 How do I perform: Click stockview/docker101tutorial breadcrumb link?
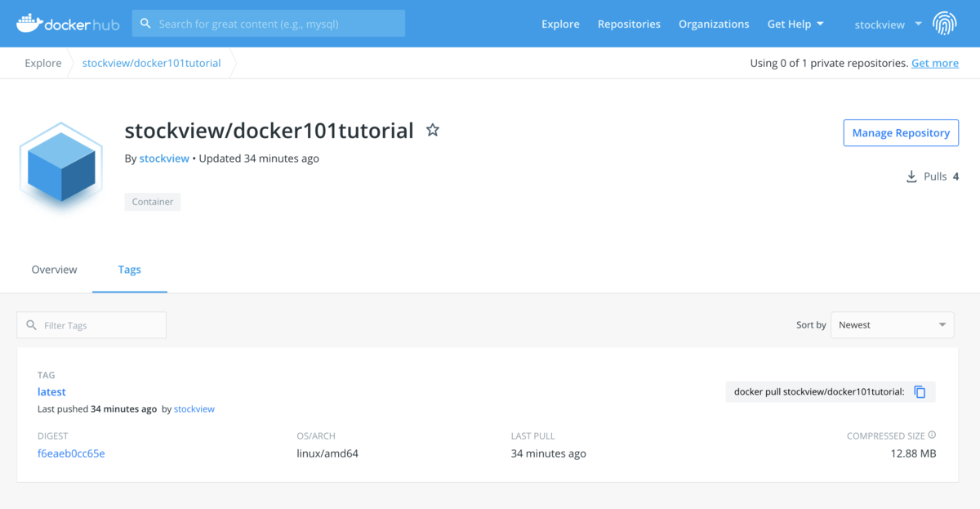pos(152,63)
